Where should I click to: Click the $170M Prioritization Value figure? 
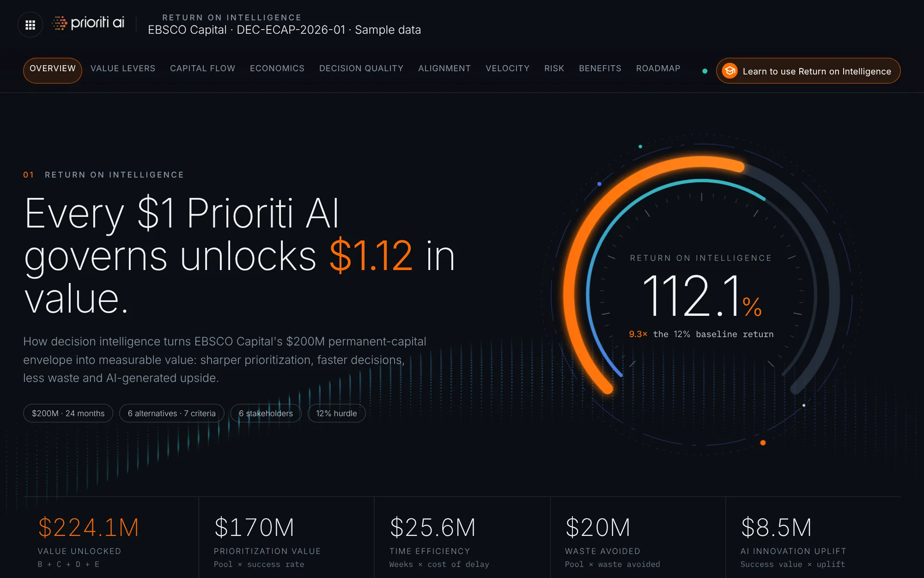tap(254, 528)
